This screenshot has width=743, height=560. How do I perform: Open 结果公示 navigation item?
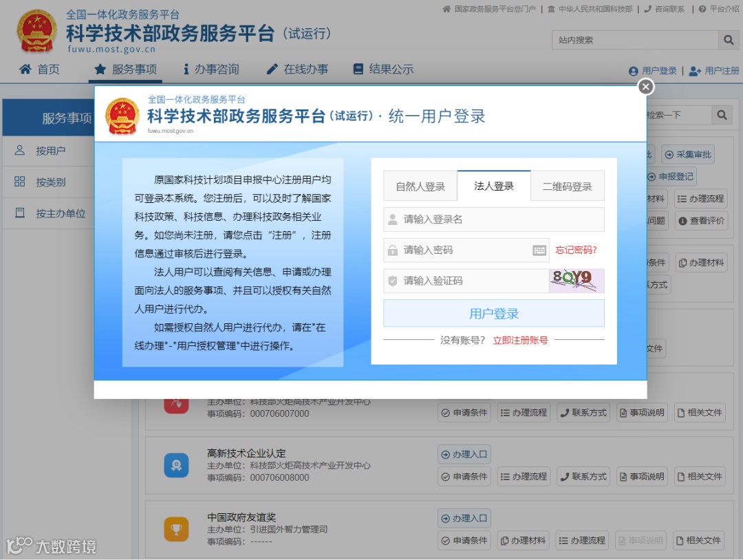click(383, 69)
